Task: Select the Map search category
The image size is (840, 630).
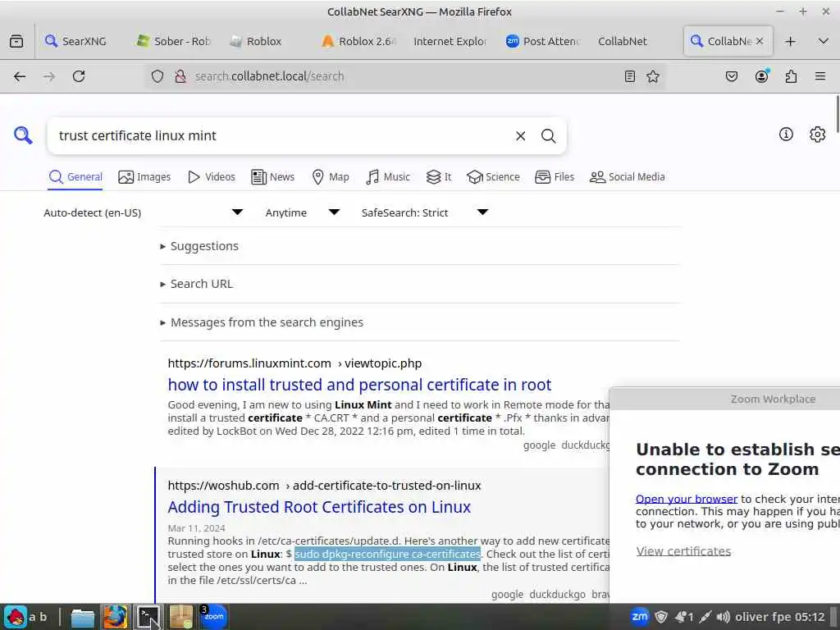Action: coord(331,177)
